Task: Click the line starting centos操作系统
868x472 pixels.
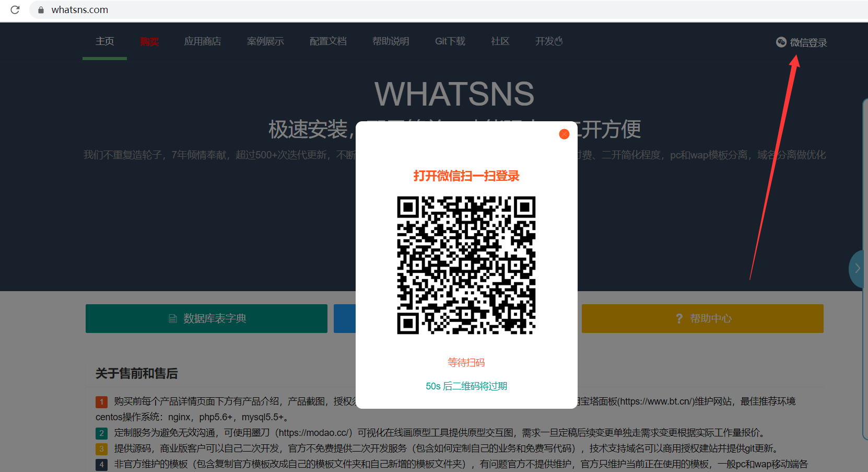Action: tap(193, 417)
